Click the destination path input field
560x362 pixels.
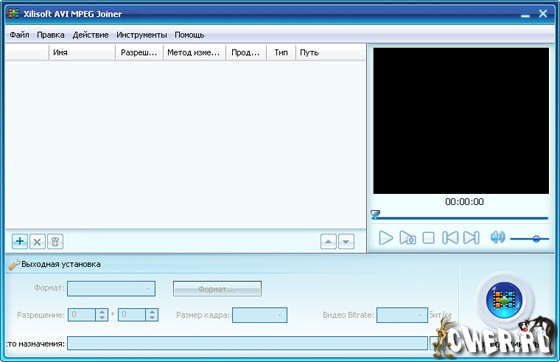pyautogui.click(x=247, y=343)
